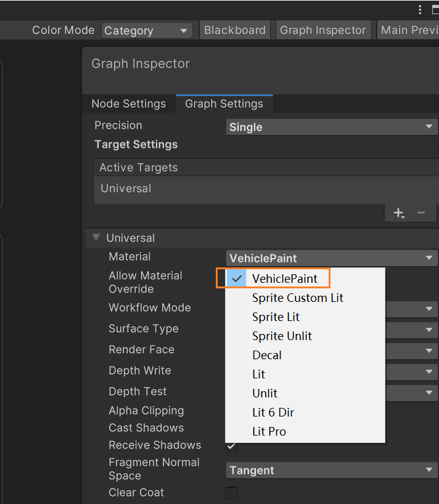Open the Color Mode Category dropdown
Viewport: 439px width, 504px height.
coord(147,30)
